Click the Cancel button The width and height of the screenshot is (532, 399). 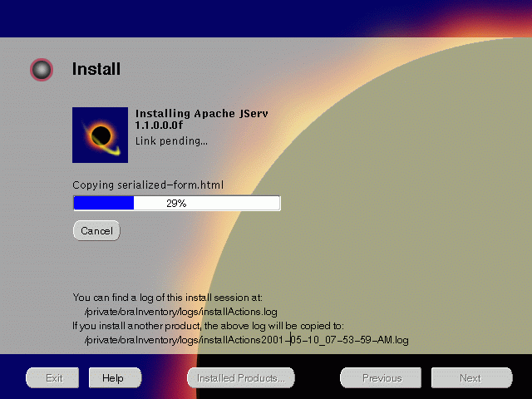(96, 231)
